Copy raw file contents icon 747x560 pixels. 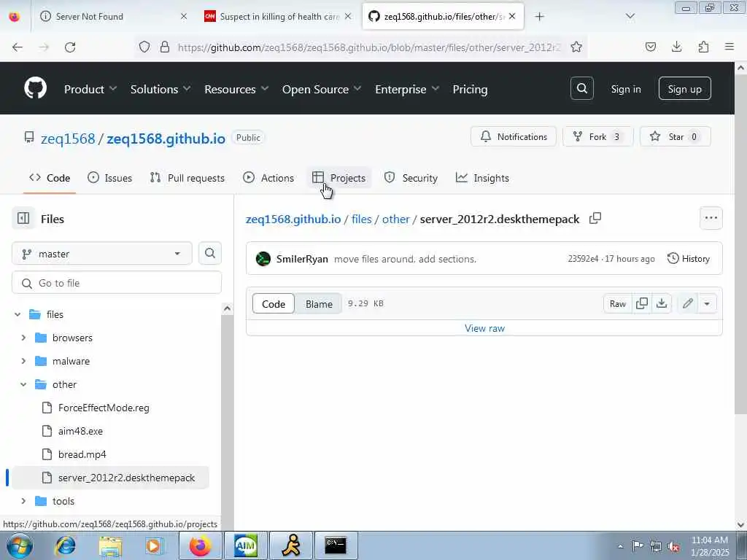pyautogui.click(x=642, y=303)
